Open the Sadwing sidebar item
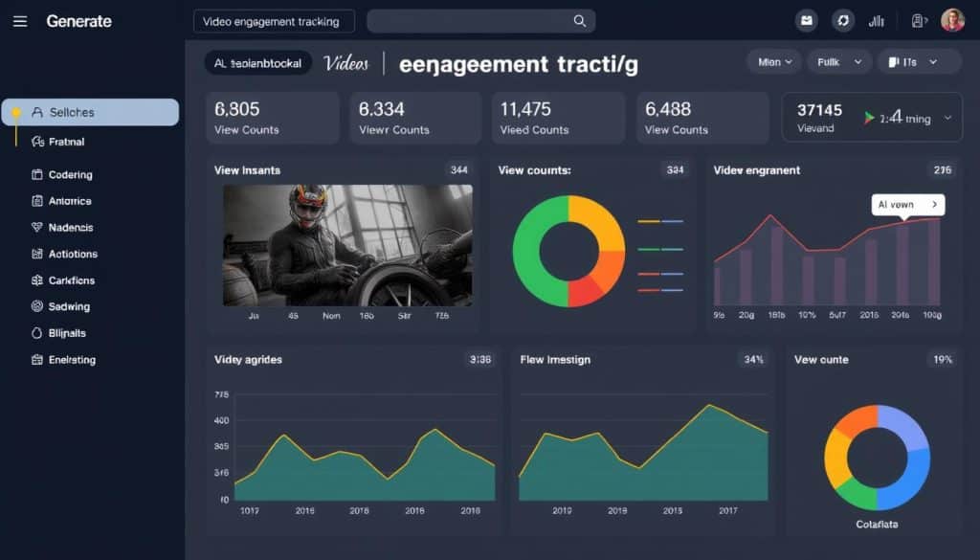 (x=69, y=307)
